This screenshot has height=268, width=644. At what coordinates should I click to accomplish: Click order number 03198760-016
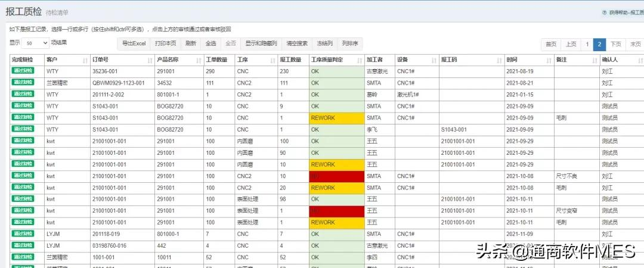coord(109,246)
